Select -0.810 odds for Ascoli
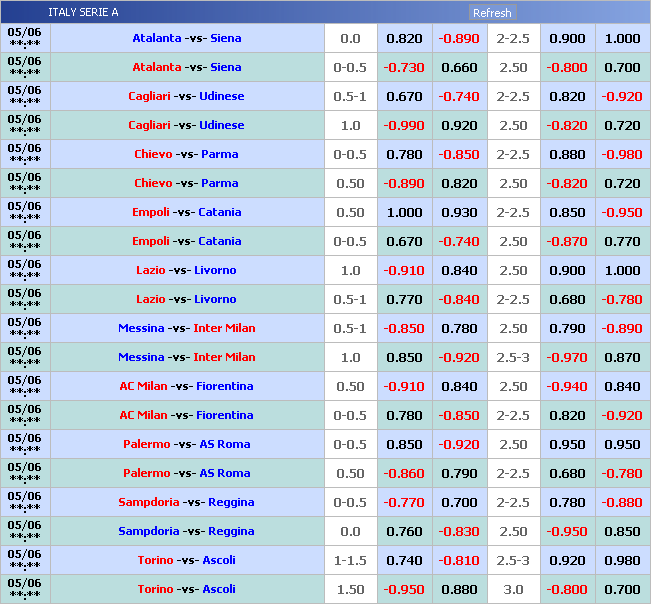The width and height of the screenshot is (651, 604). tap(459, 561)
